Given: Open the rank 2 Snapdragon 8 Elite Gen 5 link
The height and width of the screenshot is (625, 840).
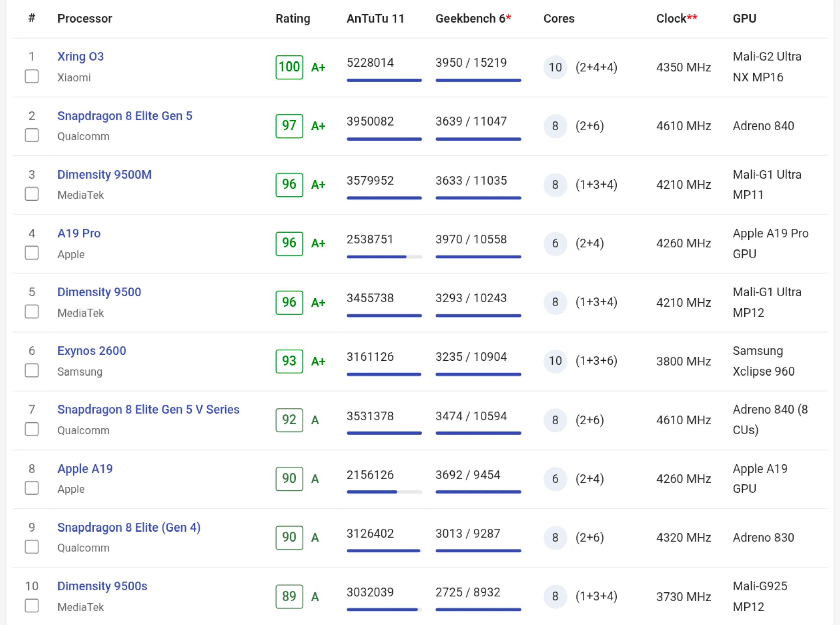Looking at the screenshot, I should pyautogui.click(x=125, y=116).
